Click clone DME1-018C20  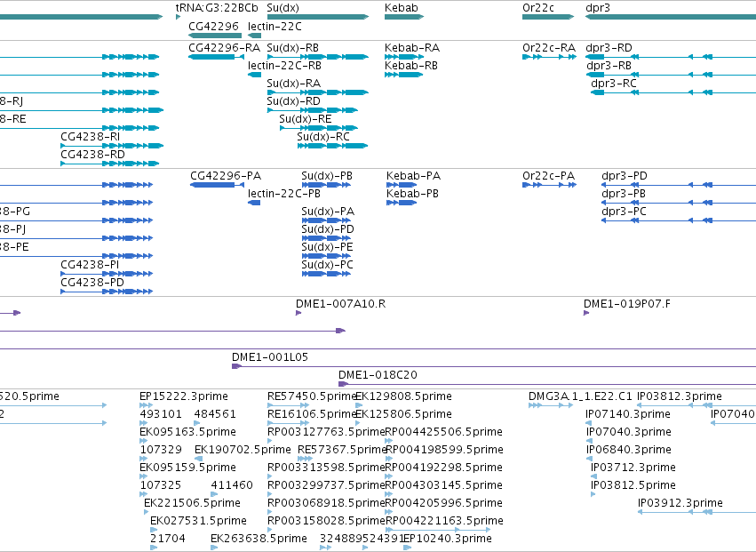coord(547,385)
